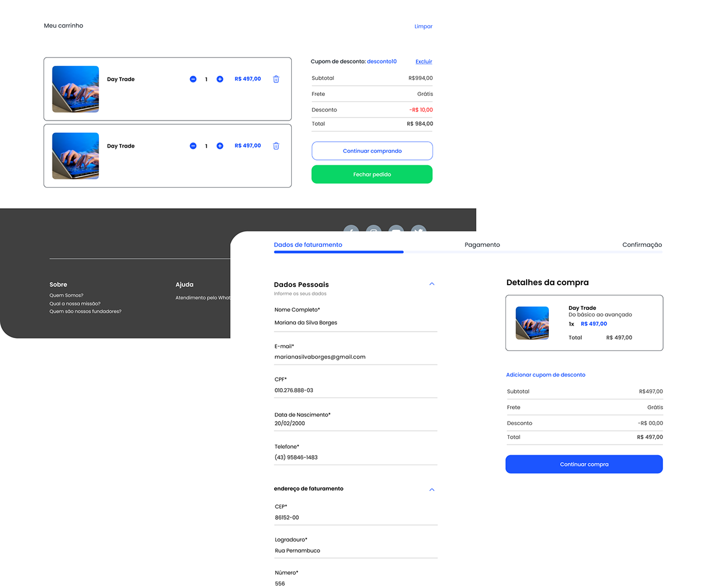Screen dimensions: 706x588
Task: Open Adicionar cupom de desconto link
Action: (x=546, y=375)
